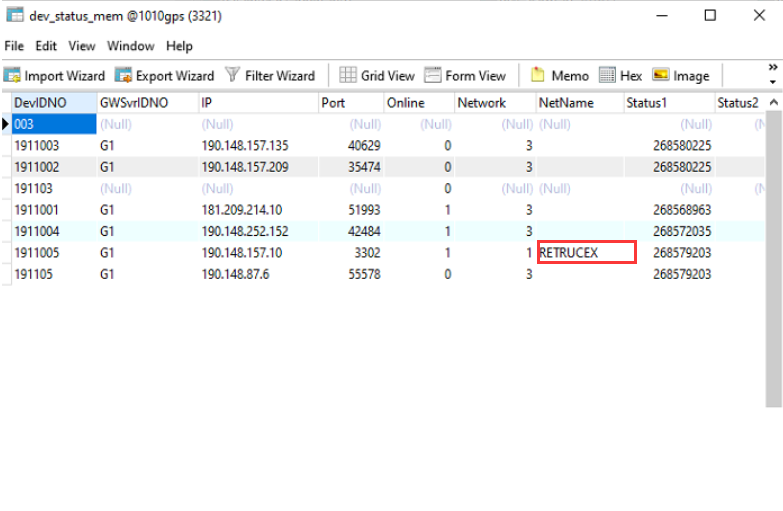Viewport: 783px width, 511px height.
Task: Click the table window icon in title bar
Action: coord(15,15)
